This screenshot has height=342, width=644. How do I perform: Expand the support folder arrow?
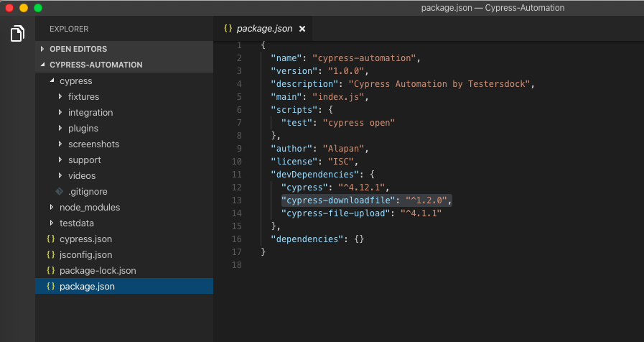pyautogui.click(x=60, y=160)
